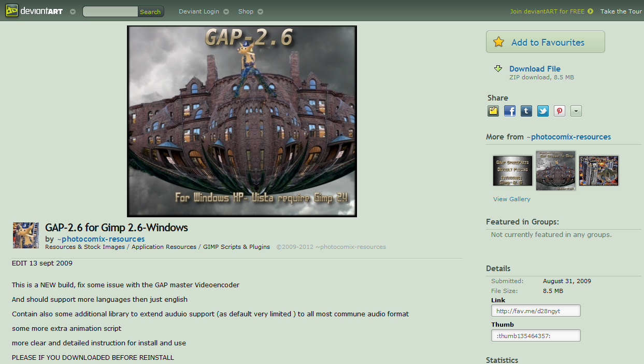
Task: Click the Add to Favourites button
Action: pyautogui.click(x=545, y=42)
